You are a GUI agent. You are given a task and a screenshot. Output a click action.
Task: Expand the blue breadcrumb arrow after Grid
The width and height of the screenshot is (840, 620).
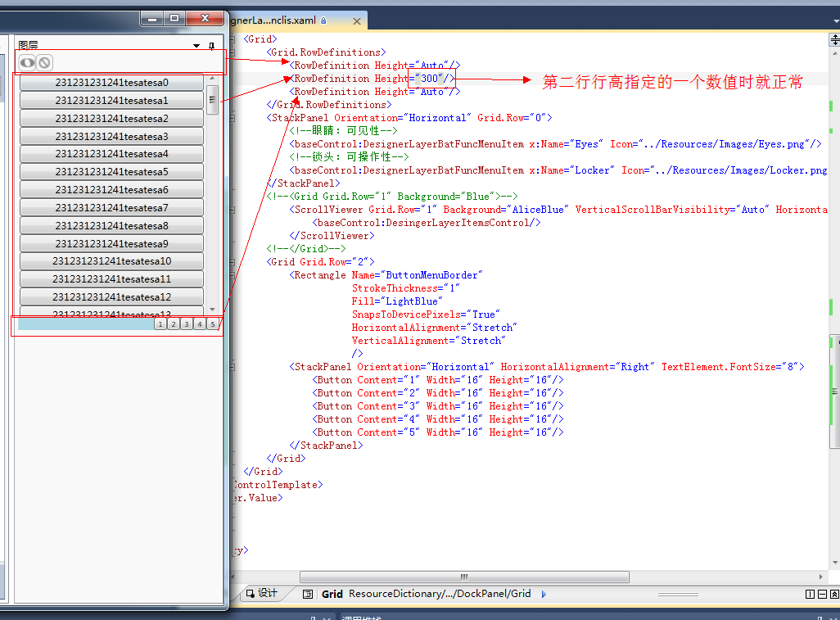pyautogui.click(x=544, y=594)
